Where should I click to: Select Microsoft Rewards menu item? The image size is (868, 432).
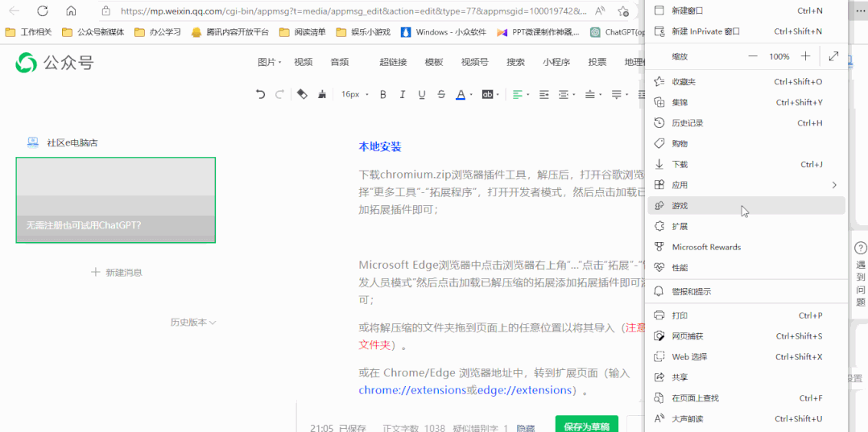pos(746,247)
